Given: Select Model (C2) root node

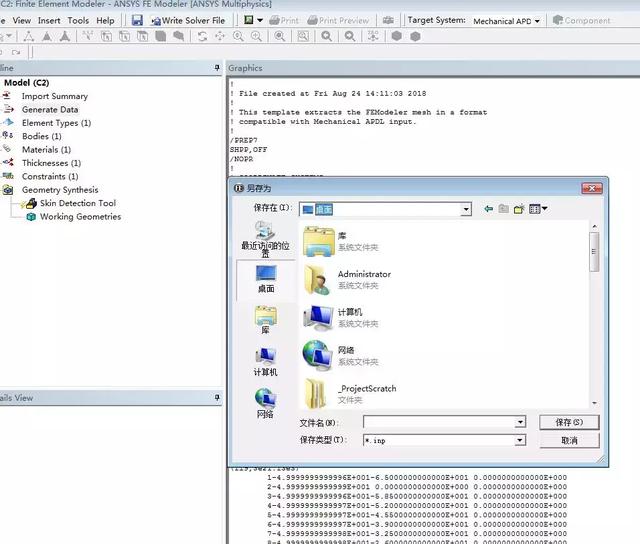Looking at the screenshot, I should pyautogui.click(x=27, y=82).
